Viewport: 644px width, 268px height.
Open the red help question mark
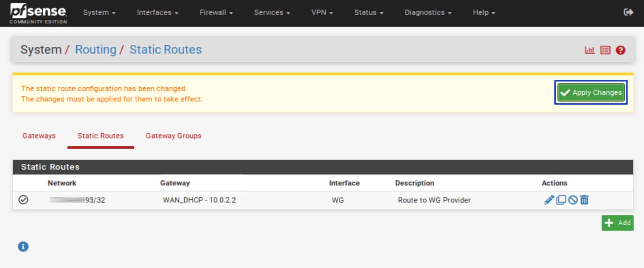(620, 50)
